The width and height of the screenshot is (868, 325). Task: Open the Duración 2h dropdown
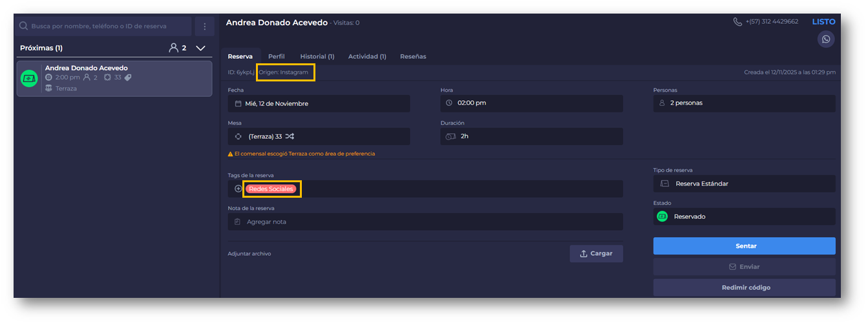pos(531,136)
